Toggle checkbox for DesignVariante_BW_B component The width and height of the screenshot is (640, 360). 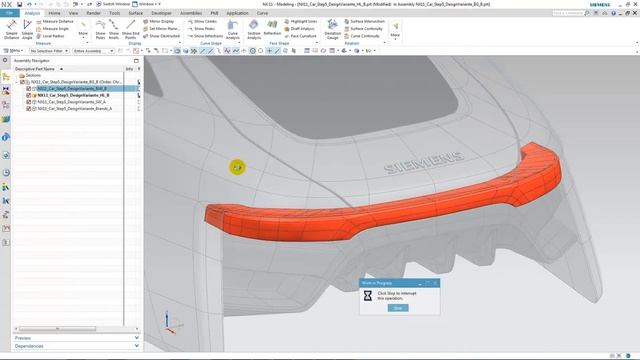[x=29, y=89]
